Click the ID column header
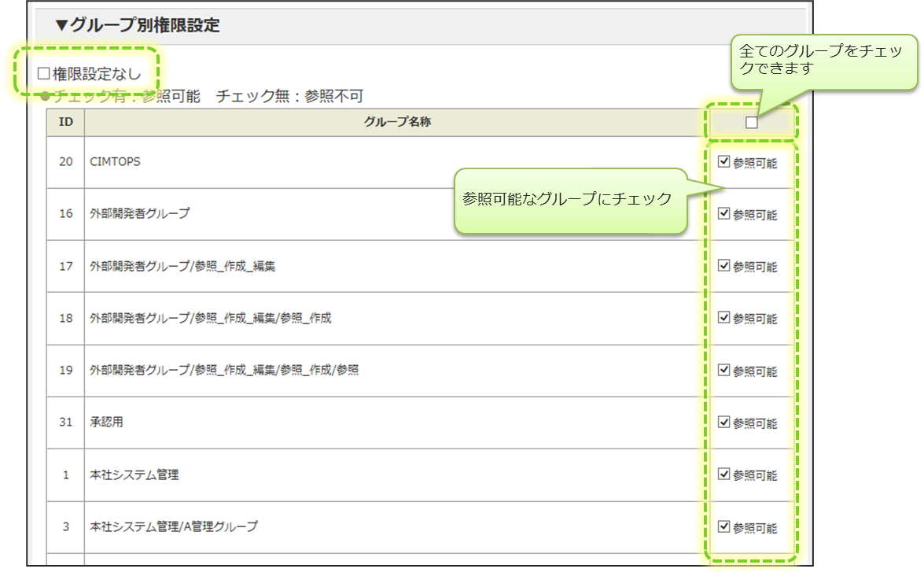Viewport: 924px width, 576px height. point(66,122)
